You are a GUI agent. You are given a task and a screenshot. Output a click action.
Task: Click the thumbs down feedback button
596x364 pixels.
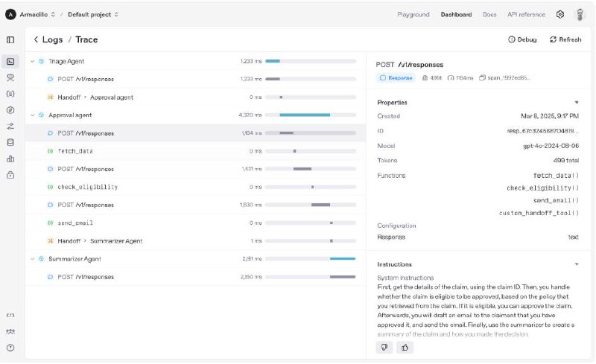point(384,348)
